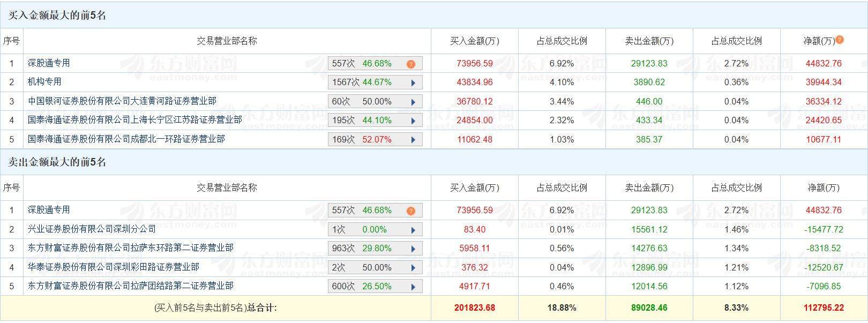This screenshot has height=323, width=868.
Task: Click the total sell ratio 8.33%
Action: coord(736,307)
